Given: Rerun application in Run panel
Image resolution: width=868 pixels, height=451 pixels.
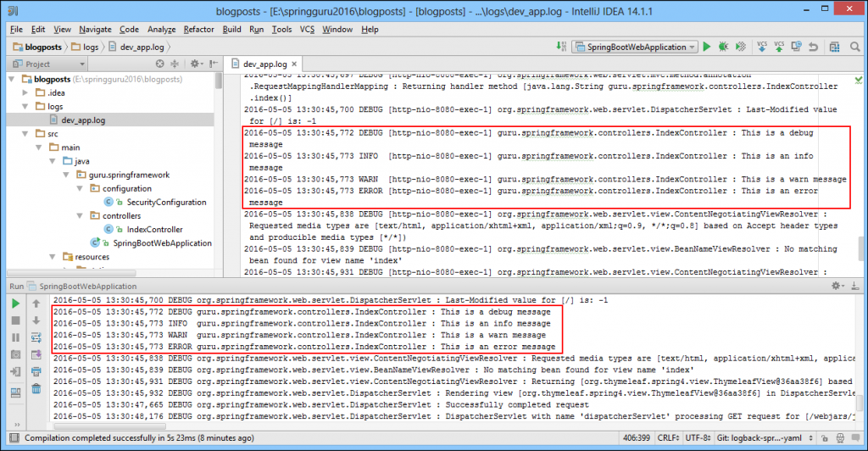Looking at the screenshot, I should 15,303.
